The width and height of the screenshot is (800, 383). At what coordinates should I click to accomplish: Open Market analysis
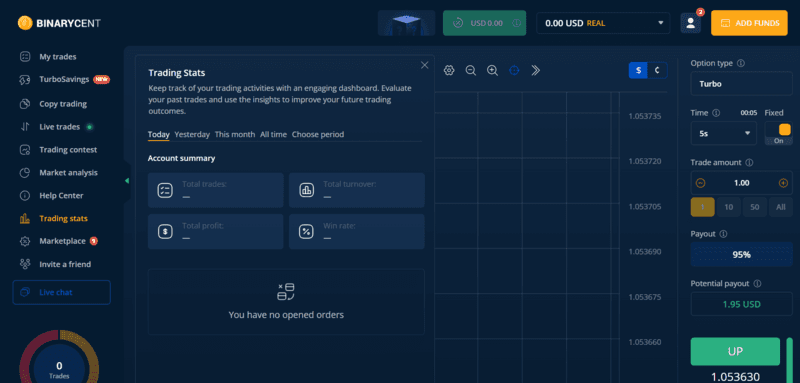68,173
